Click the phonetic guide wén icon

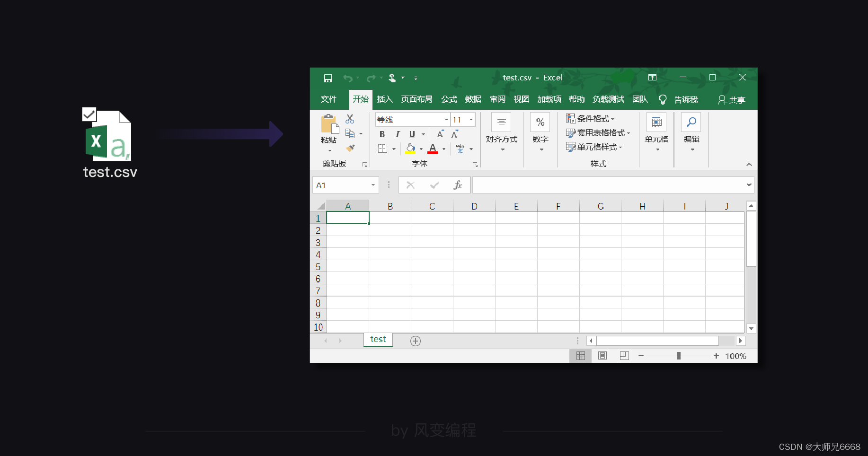point(460,149)
